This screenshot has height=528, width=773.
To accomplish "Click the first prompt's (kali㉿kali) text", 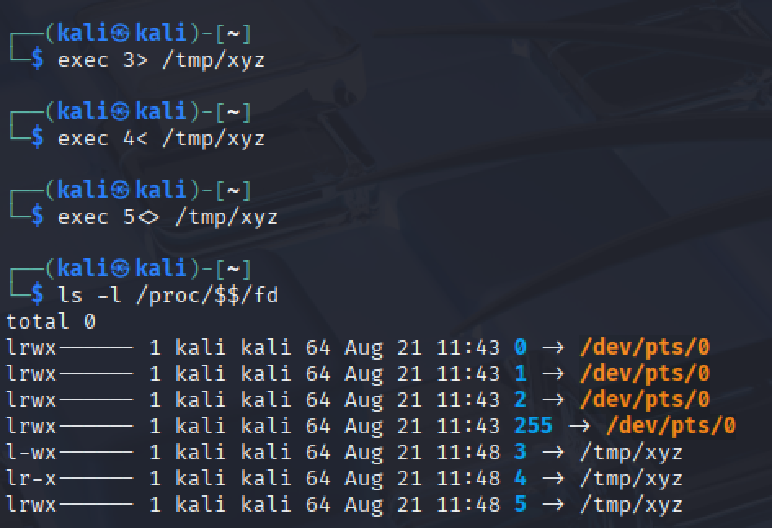I will [122, 33].
